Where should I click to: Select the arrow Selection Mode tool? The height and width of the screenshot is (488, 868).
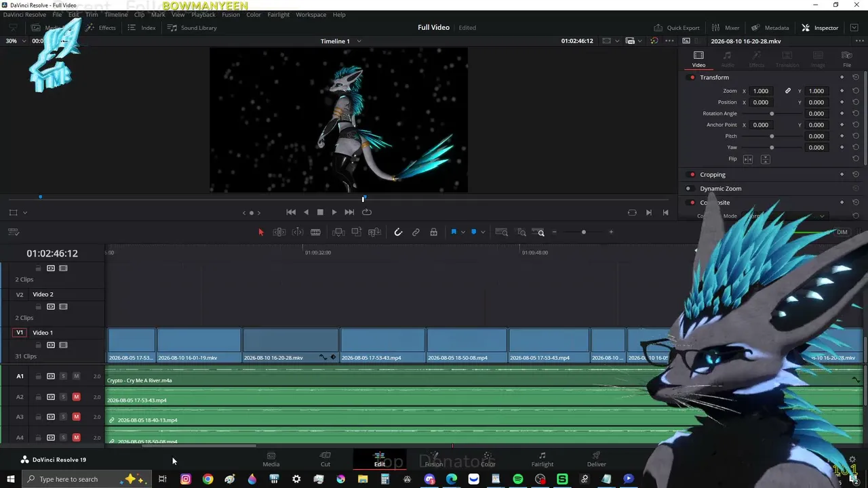click(261, 232)
